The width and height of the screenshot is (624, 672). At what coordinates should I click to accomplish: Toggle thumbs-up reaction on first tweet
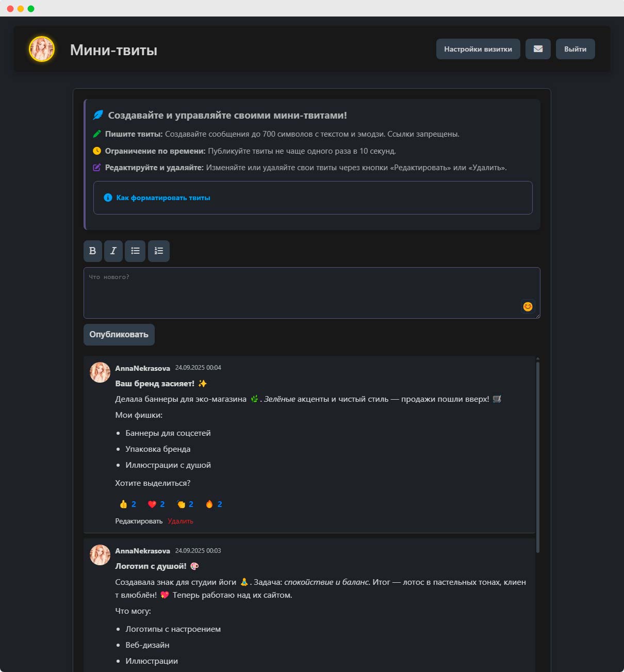point(127,504)
